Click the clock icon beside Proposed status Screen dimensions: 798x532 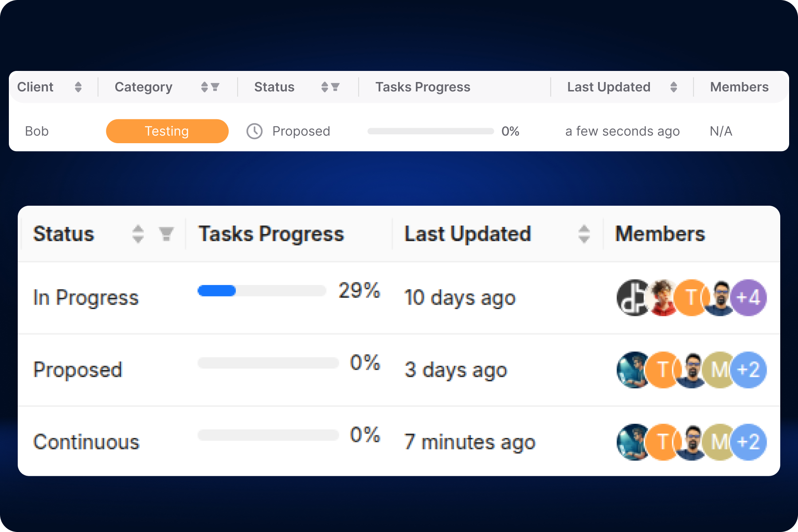tap(254, 131)
